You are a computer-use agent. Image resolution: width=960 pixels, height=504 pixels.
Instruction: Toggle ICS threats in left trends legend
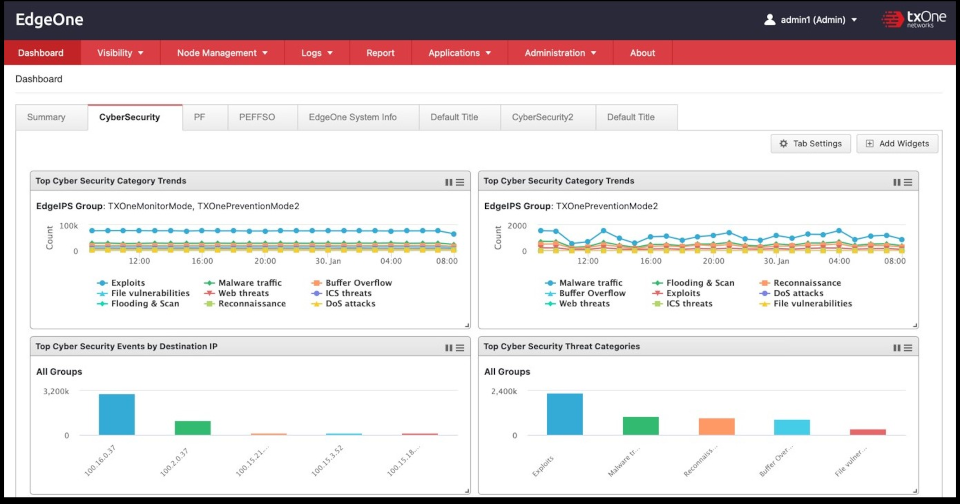click(341, 293)
